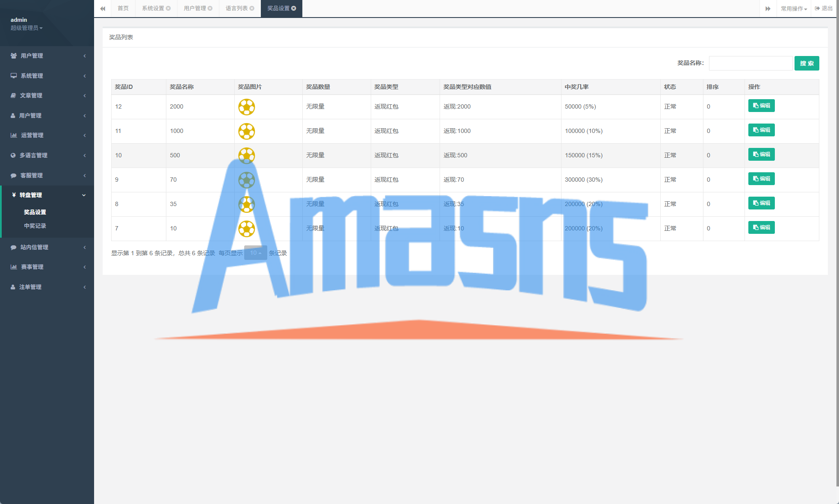Click the 搜索 button
839x504 pixels.
tap(807, 63)
